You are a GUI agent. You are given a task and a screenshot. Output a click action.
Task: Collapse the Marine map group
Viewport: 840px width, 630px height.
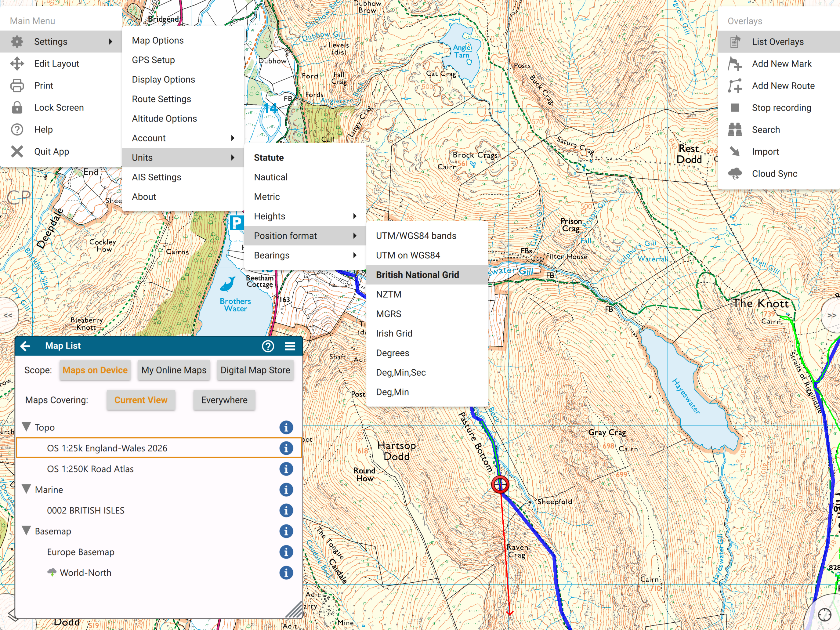(x=27, y=490)
